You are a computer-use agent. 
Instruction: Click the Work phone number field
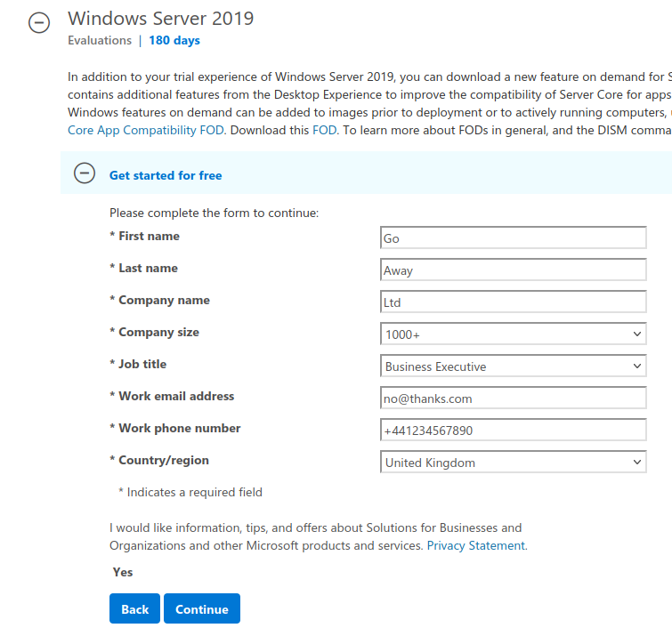[x=513, y=430]
